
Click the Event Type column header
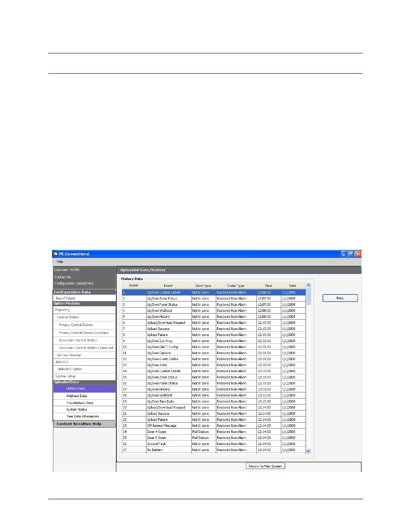(x=236, y=286)
